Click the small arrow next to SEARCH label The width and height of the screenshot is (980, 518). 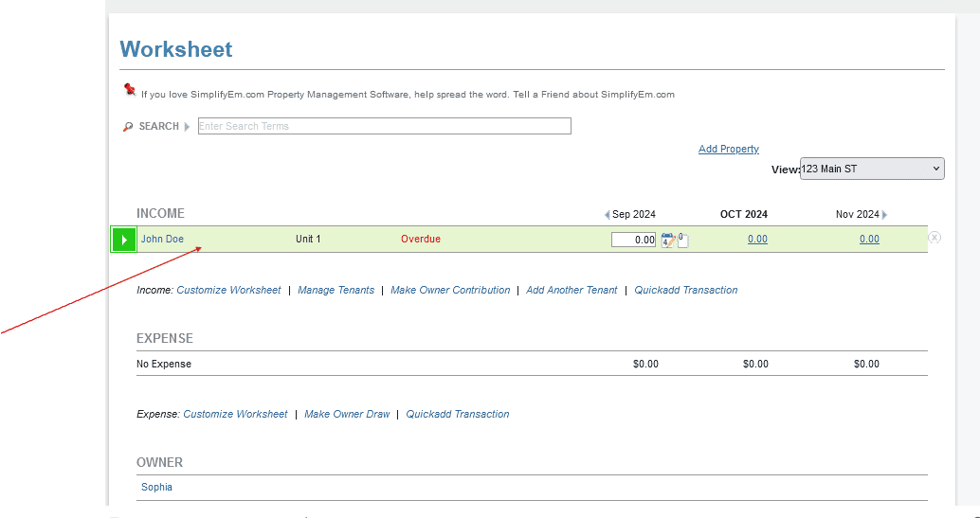(x=187, y=127)
